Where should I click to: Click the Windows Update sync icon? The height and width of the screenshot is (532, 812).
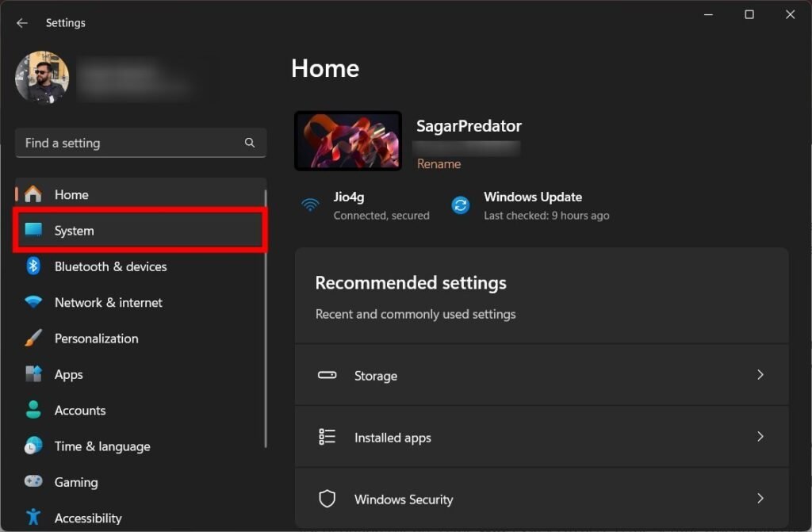(x=461, y=205)
